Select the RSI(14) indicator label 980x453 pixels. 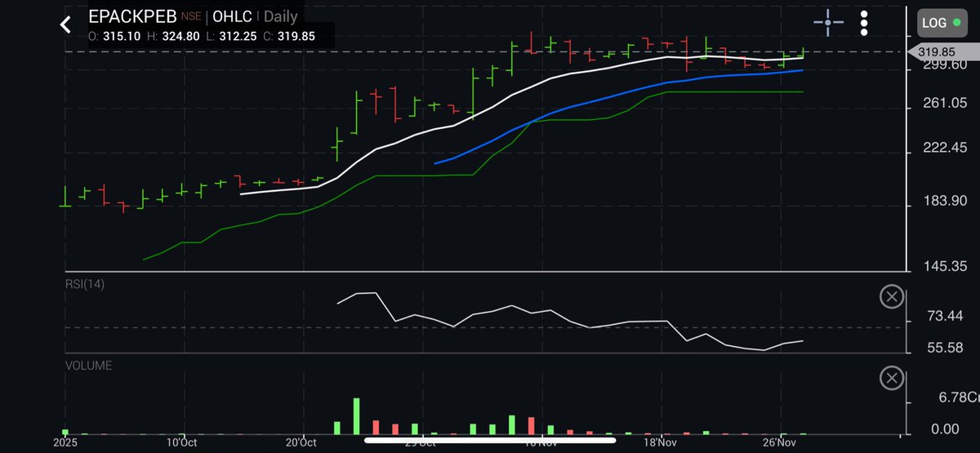[85, 284]
